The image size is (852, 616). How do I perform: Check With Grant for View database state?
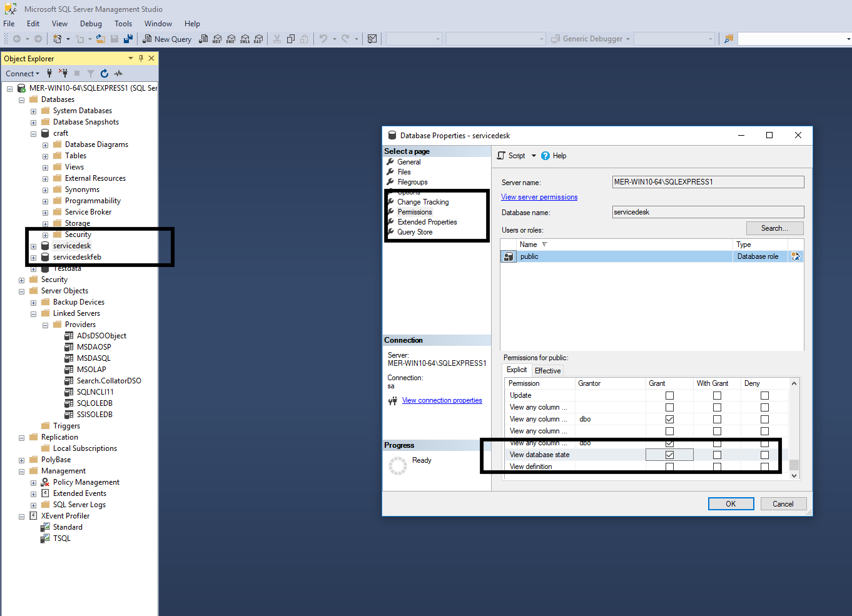point(717,455)
